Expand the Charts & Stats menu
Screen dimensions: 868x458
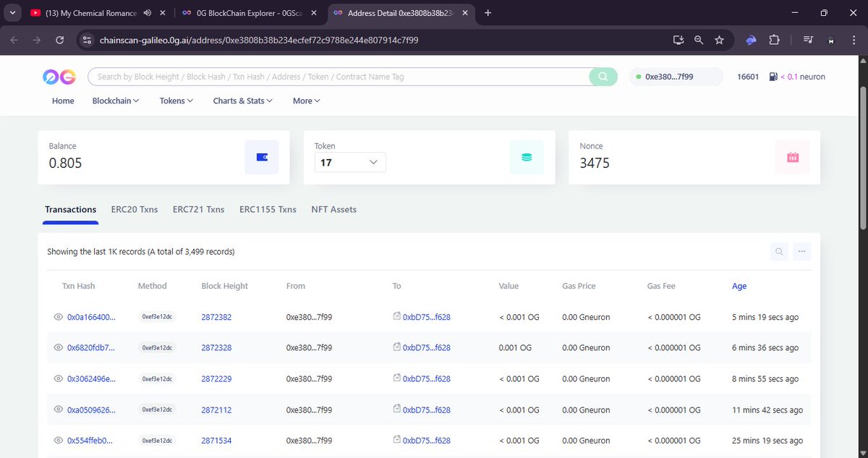point(242,101)
